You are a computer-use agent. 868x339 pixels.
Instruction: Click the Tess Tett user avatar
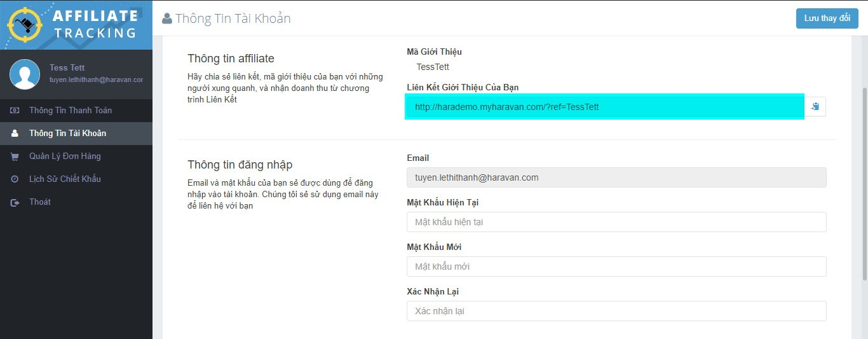(25, 74)
